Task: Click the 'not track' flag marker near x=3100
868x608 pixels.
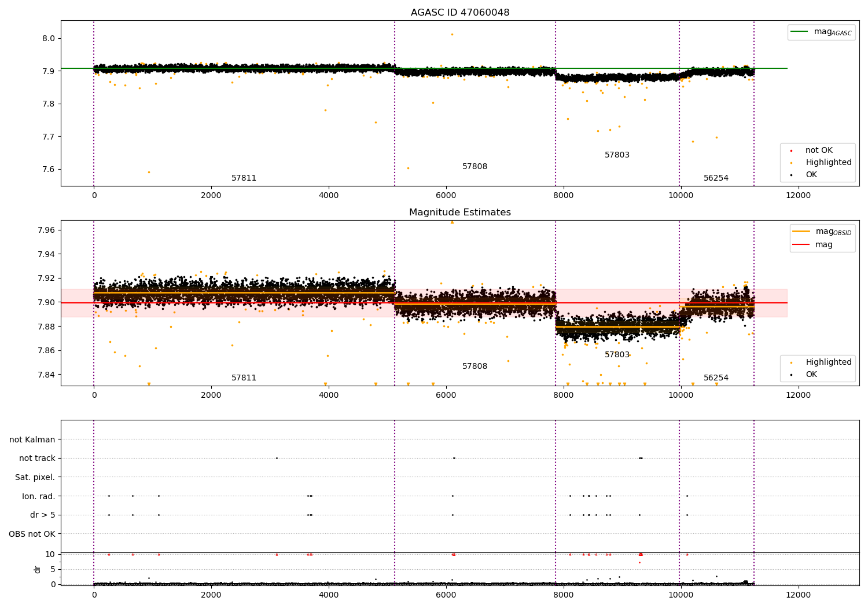Action: point(277,458)
